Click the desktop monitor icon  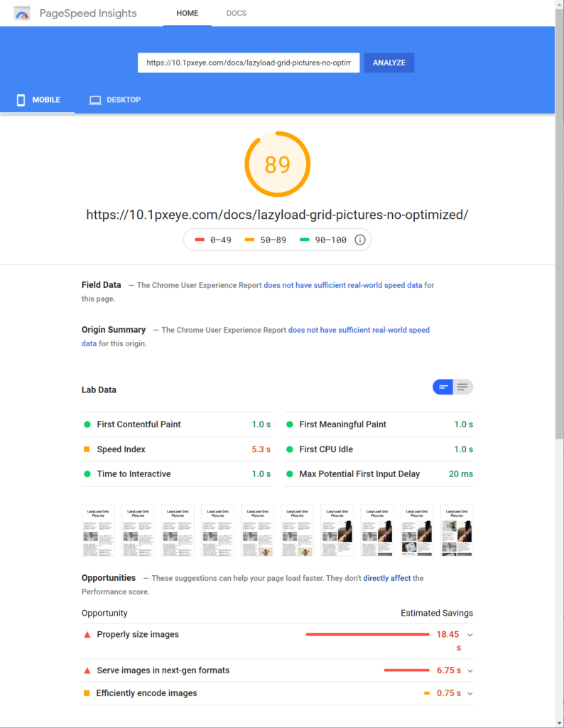coord(95,100)
